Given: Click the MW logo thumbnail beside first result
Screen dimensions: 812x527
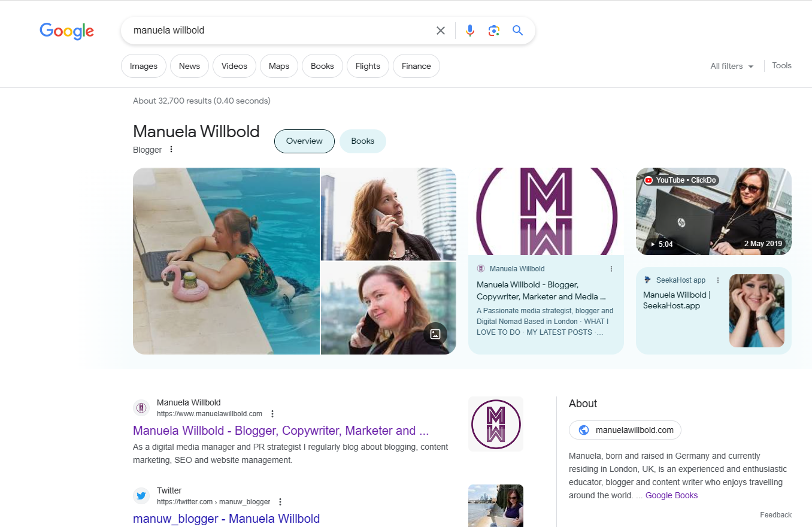Looking at the screenshot, I should [496, 424].
